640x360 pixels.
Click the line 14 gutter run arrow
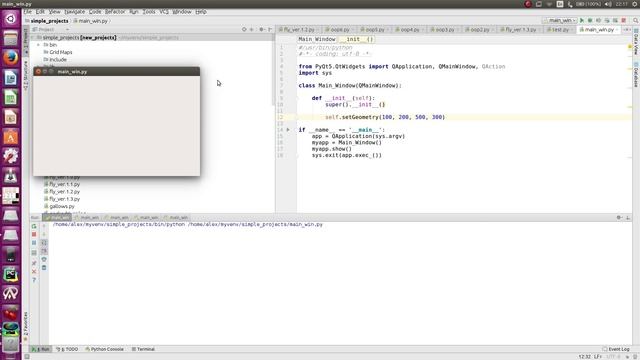point(288,130)
